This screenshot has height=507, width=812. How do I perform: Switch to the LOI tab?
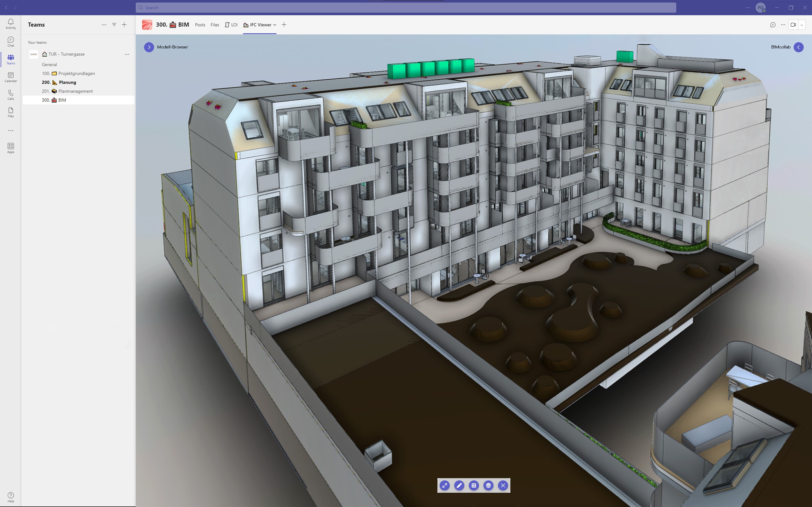[x=231, y=25]
